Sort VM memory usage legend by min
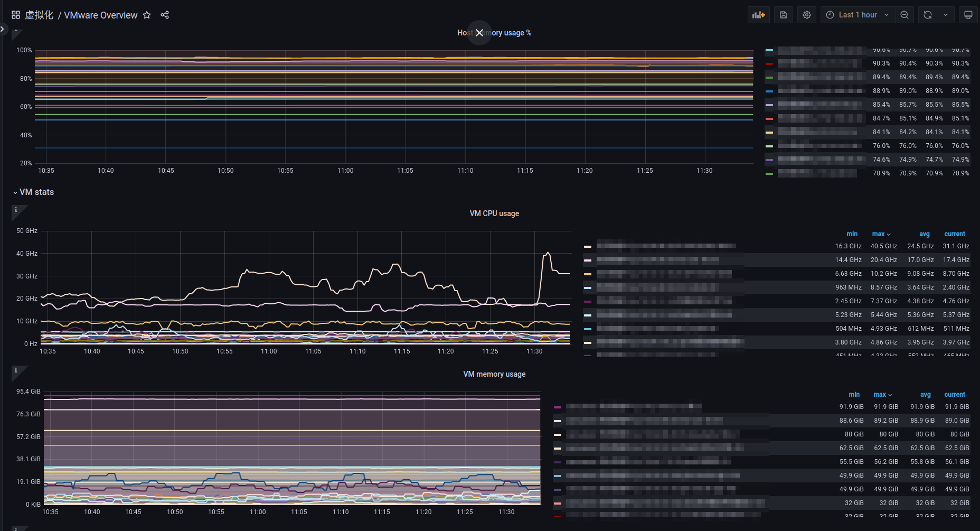Viewport: 980px width, 531px height. (854, 395)
